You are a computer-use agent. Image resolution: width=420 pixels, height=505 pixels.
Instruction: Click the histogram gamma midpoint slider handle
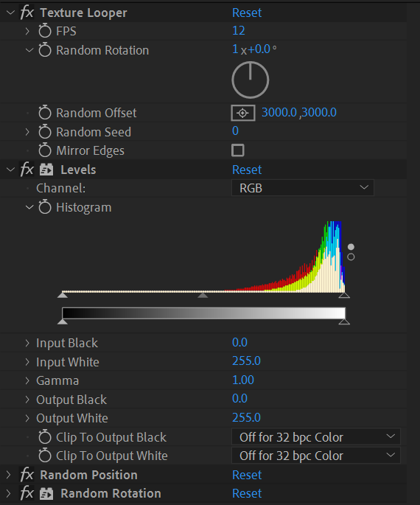[x=203, y=295]
